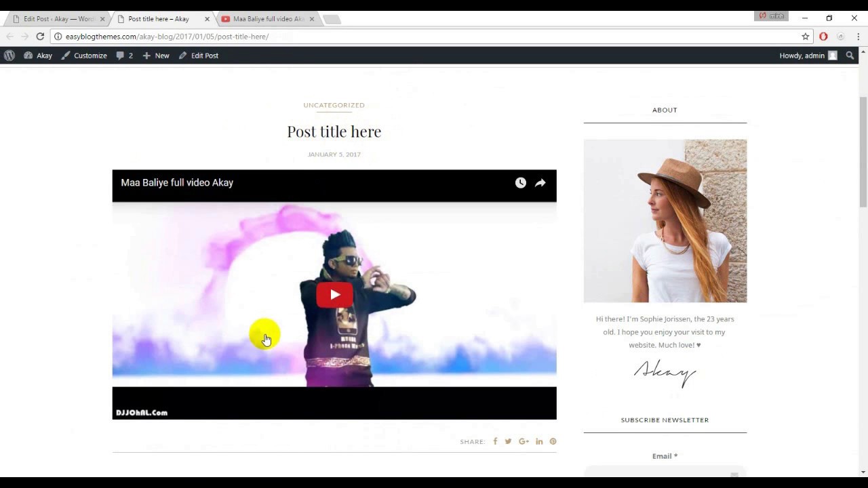Click the Post title here heading

pos(334,131)
